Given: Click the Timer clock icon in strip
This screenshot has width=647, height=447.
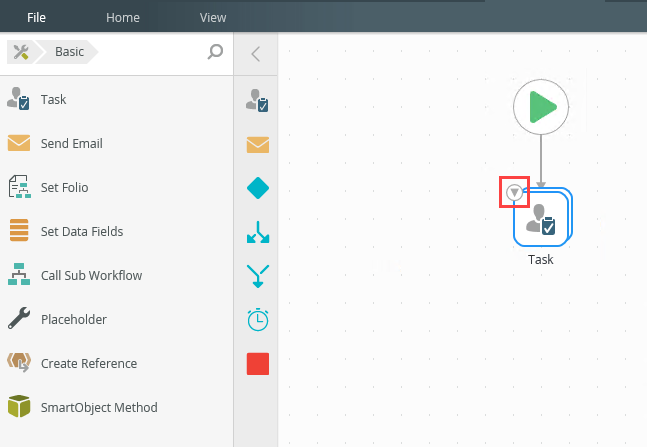Looking at the screenshot, I should coord(258,319).
